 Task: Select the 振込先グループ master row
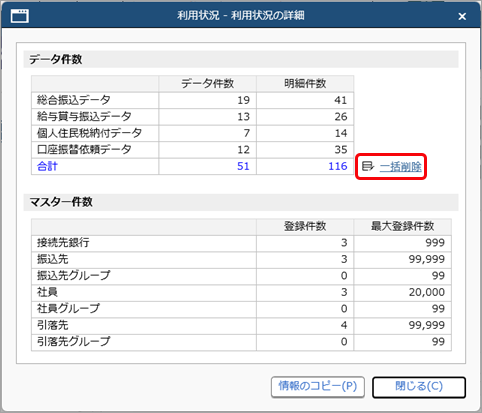(241, 276)
